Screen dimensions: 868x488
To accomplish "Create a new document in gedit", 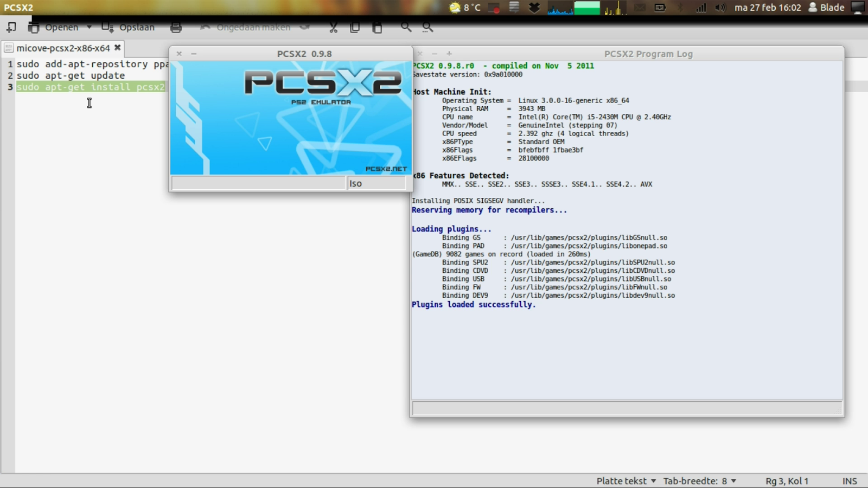I will coord(11,27).
